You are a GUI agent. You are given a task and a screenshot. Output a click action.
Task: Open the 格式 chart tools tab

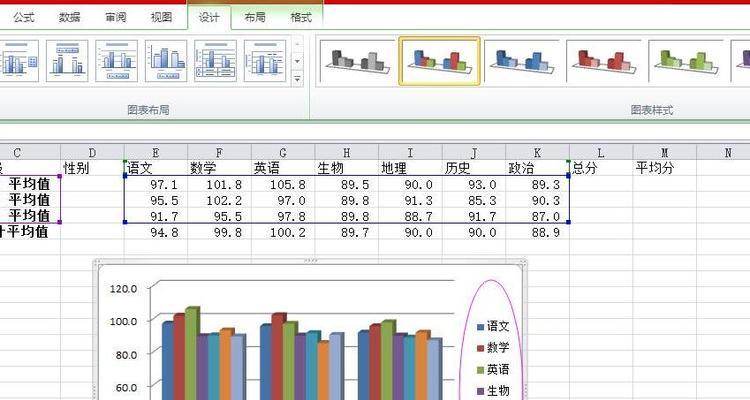(x=301, y=17)
